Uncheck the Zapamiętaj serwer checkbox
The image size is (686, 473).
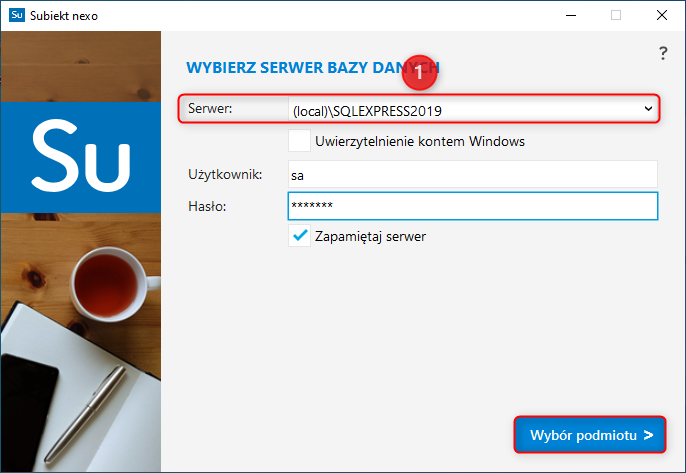point(299,236)
